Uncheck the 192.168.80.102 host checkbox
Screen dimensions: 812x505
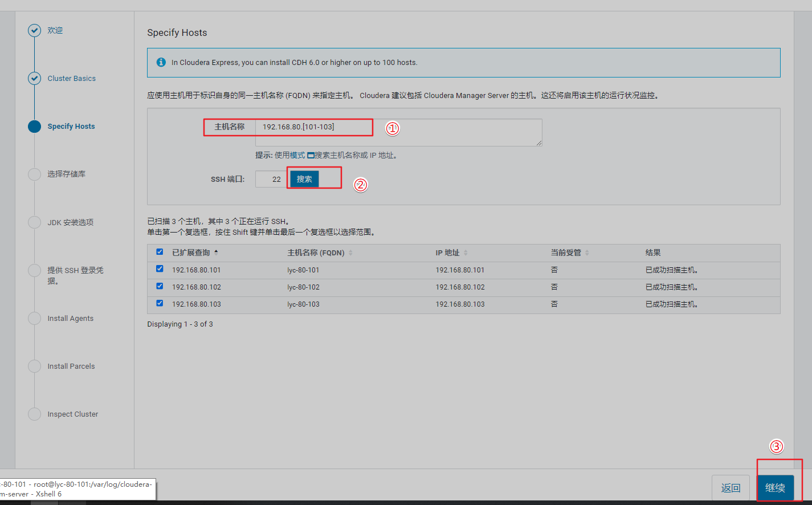(x=160, y=286)
